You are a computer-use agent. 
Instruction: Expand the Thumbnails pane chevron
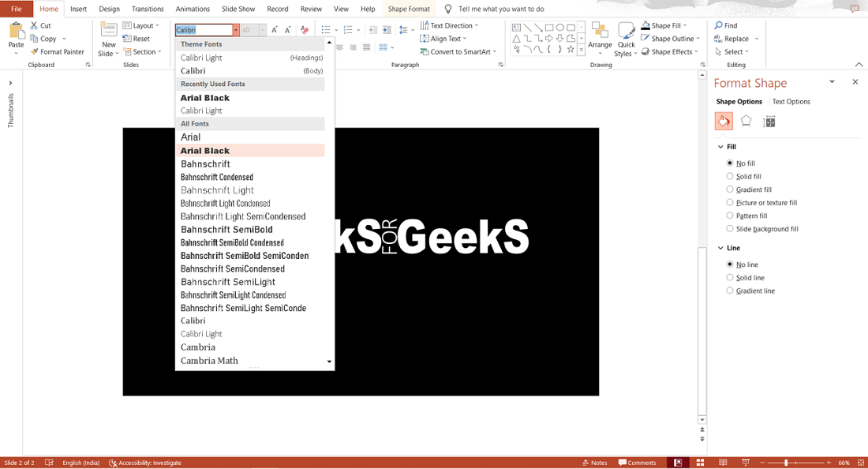click(10, 83)
